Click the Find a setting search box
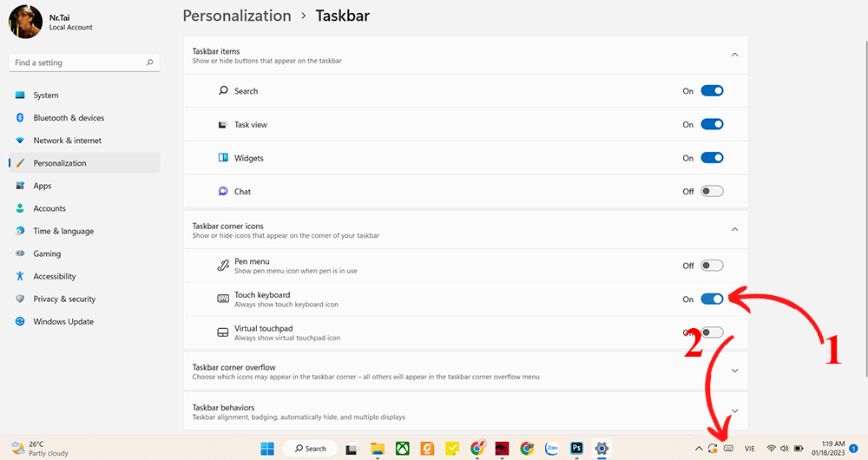 (84, 62)
